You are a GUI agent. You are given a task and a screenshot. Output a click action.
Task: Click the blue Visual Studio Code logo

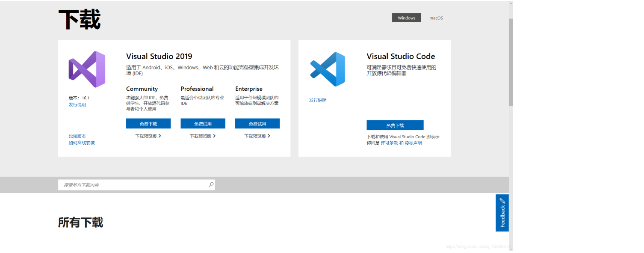tap(328, 69)
